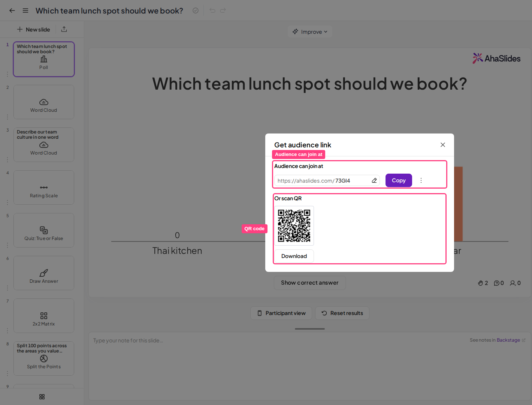This screenshot has width=532, height=405.
Task: Copy the audience link
Action: 399,180
